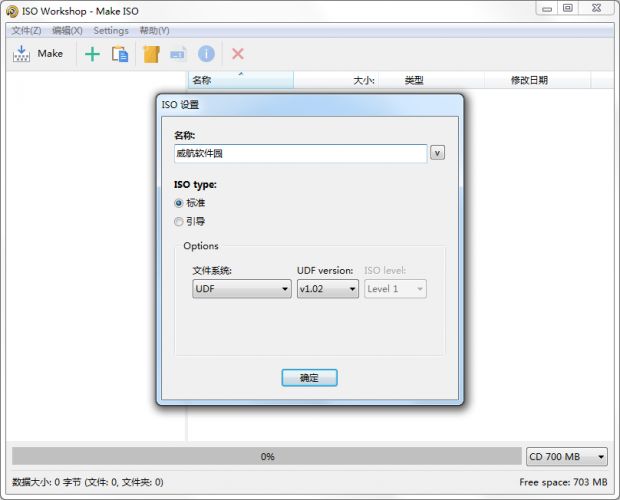Open the CD 700 MB disc size dropdown
Screen dimensions: 620x500
(566, 457)
